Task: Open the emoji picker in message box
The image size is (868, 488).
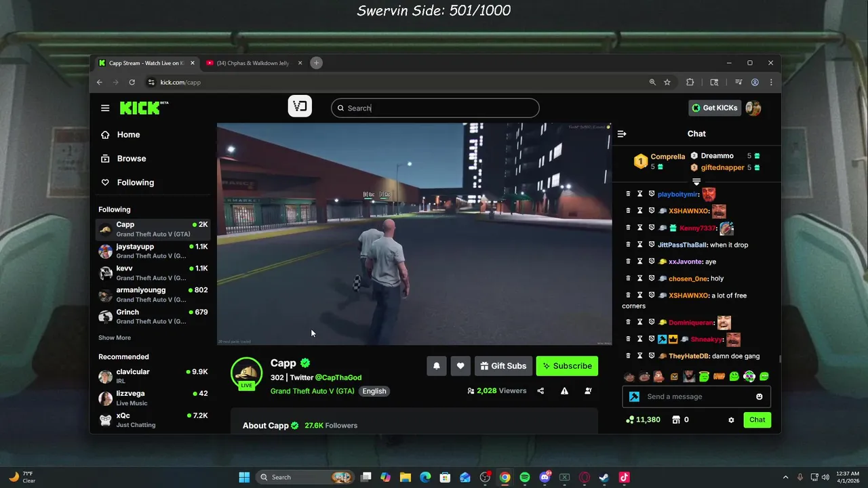Action: [x=759, y=396]
